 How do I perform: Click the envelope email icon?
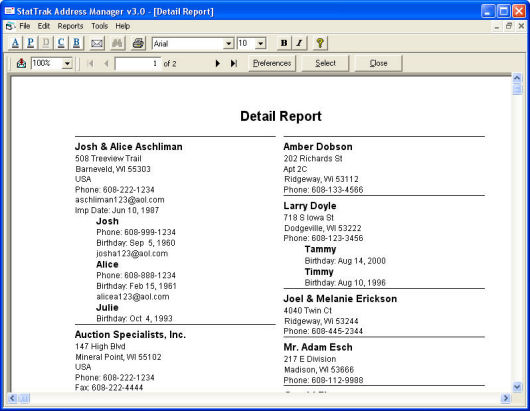pyautogui.click(x=97, y=43)
